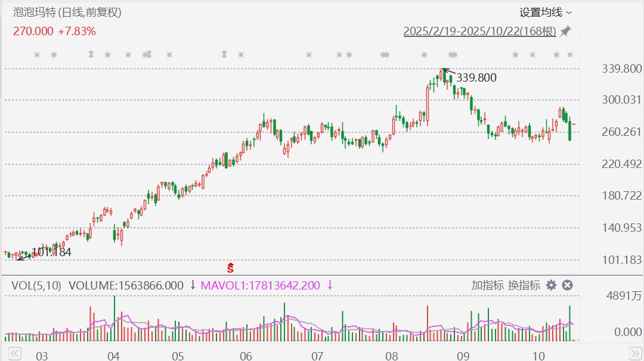Click the first up-down arrow event marker
644x361 pixels.
click(x=91, y=55)
